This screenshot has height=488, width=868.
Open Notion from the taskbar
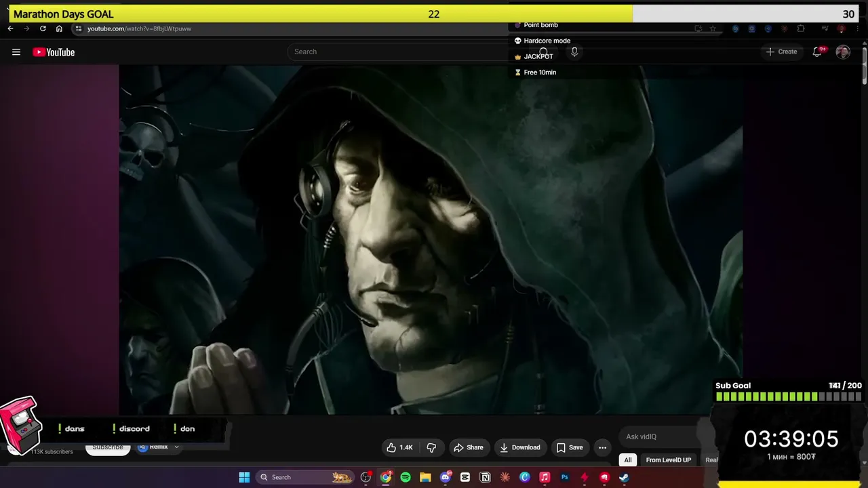tap(485, 477)
